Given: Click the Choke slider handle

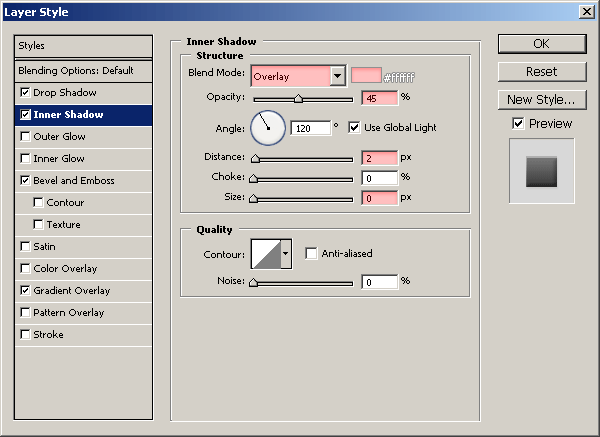Looking at the screenshot, I should [x=253, y=179].
